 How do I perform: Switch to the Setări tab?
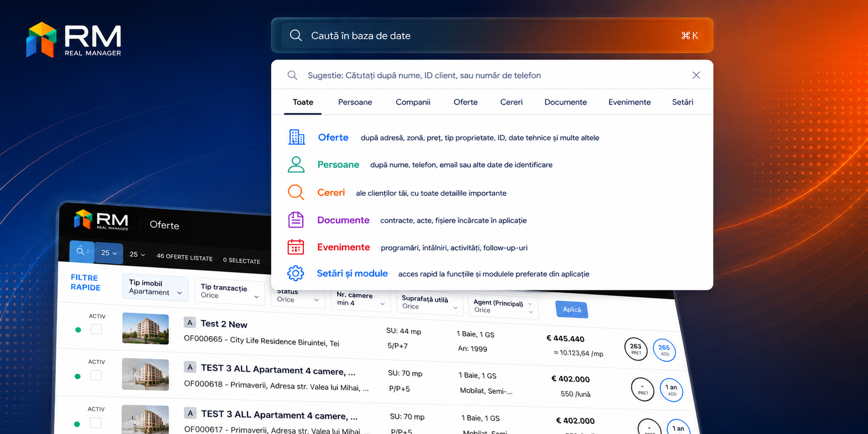[x=683, y=102]
